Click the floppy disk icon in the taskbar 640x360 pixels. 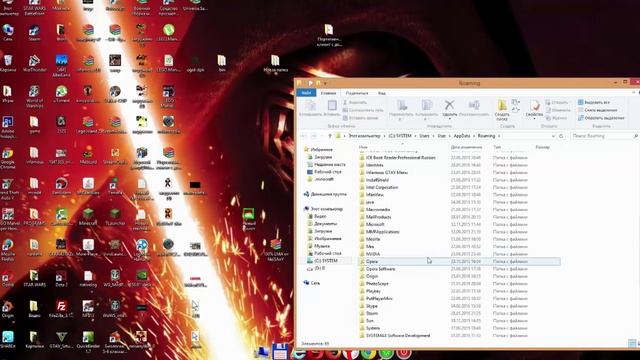tap(280, 352)
